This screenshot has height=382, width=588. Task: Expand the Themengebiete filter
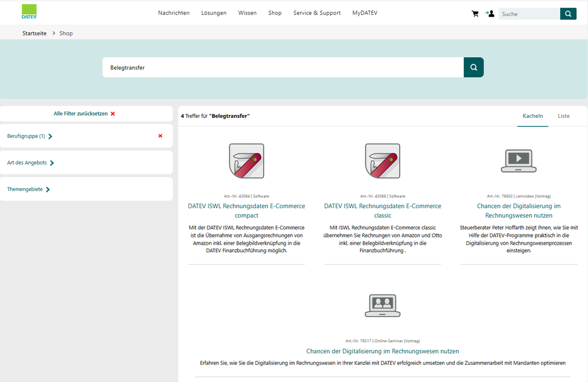click(28, 189)
